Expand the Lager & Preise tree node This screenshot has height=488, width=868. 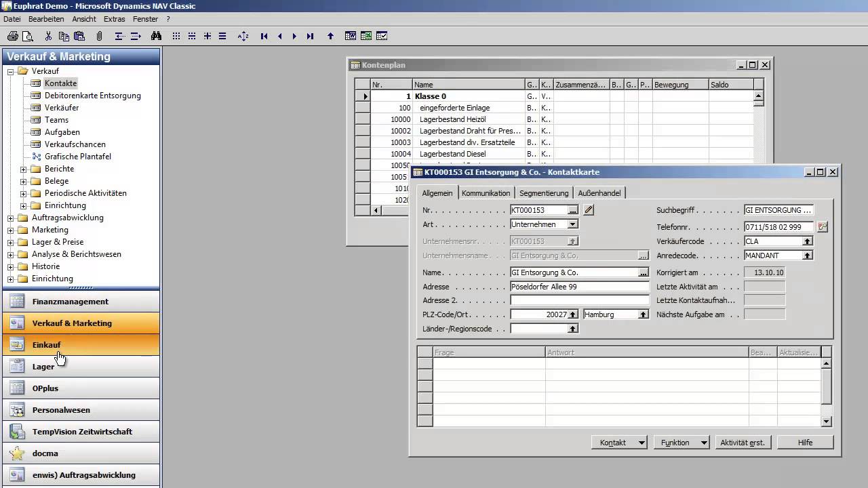pos(10,242)
